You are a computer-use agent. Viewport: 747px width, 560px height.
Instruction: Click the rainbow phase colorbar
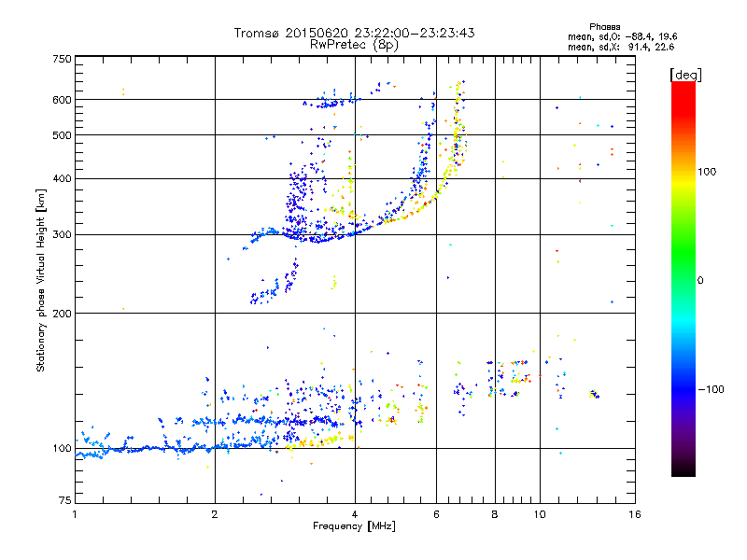(x=684, y=279)
